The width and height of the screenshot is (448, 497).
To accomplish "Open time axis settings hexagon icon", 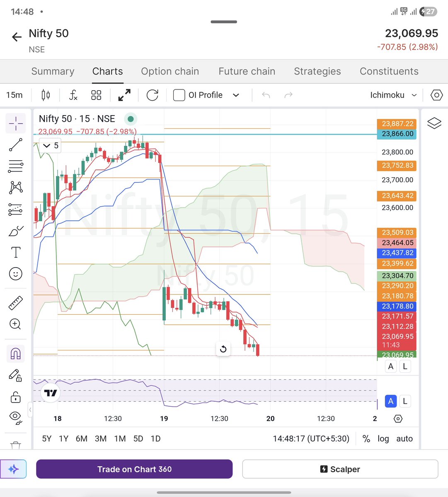I will [398, 419].
